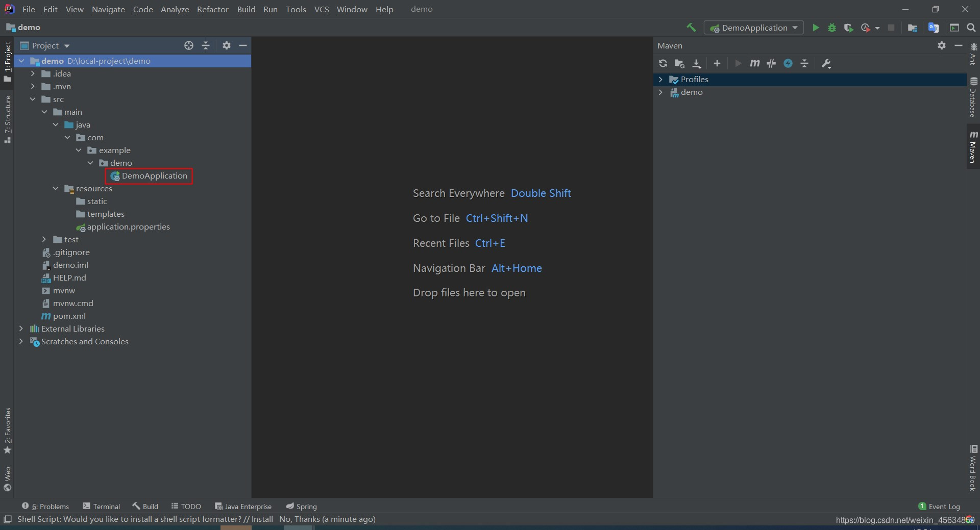Image resolution: width=980 pixels, height=530 pixels.
Task: Toggle the Word Book tool window tab
Action: [x=973, y=468]
